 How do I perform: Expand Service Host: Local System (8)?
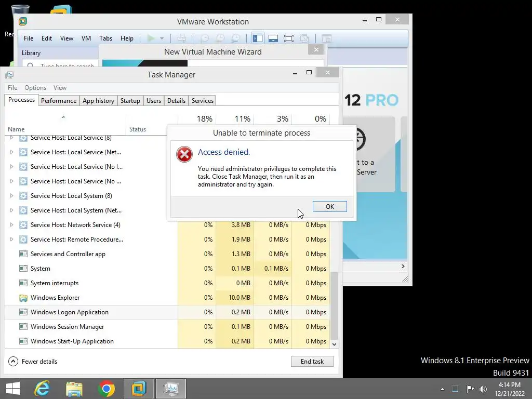tap(11, 196)
